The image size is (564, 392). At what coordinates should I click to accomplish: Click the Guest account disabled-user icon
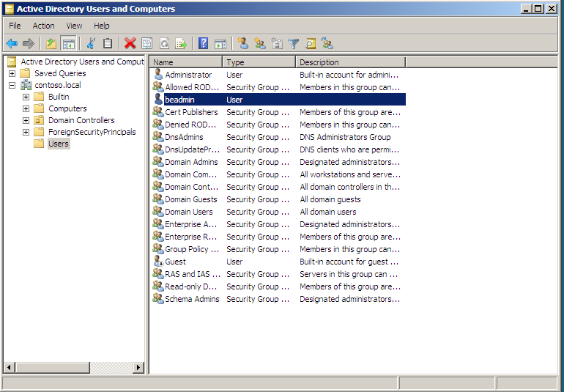[158, 262]
